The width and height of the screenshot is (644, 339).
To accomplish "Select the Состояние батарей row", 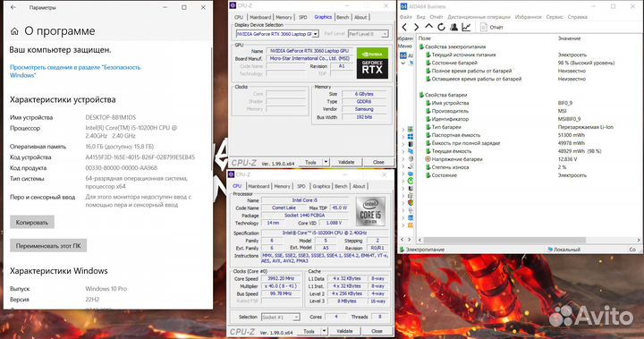I will click(529, 63).
